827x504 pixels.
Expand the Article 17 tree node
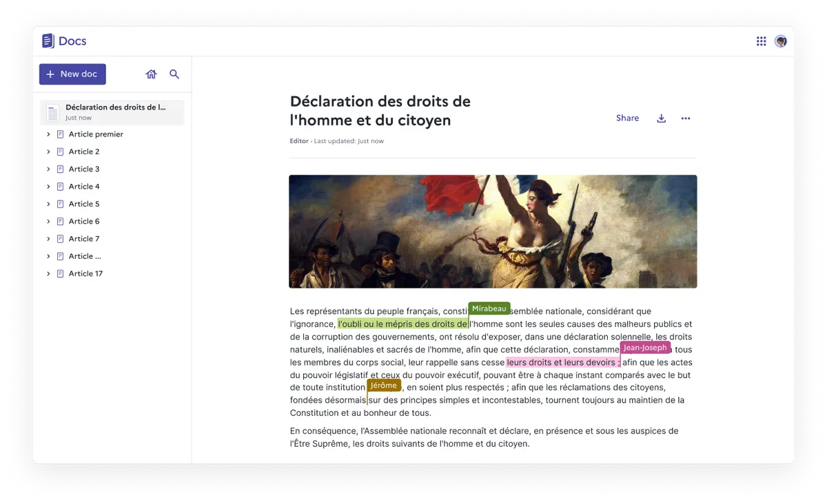48,274
